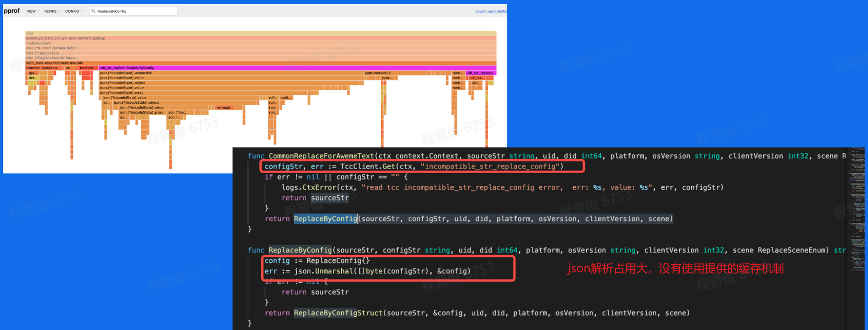
Task: Click the tccclient flame frame
Action: tap(88, 68)
